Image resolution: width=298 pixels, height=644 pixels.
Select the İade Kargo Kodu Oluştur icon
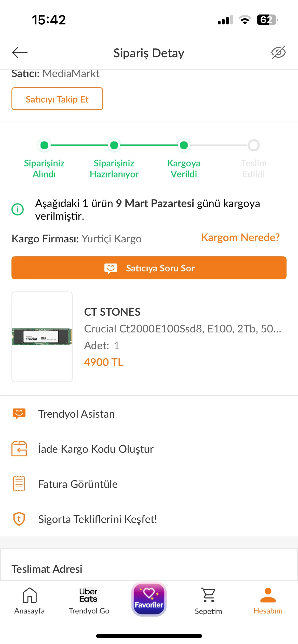click(19, 449)
